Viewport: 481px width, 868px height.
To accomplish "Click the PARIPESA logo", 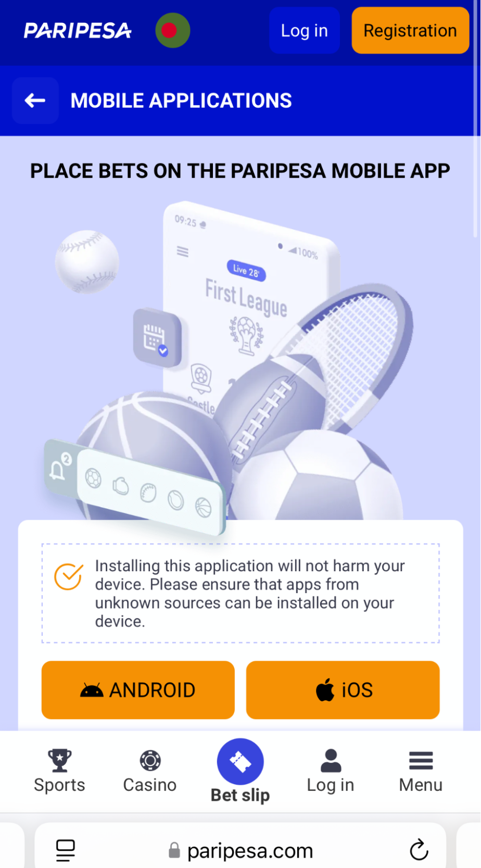I will point(78,31).
